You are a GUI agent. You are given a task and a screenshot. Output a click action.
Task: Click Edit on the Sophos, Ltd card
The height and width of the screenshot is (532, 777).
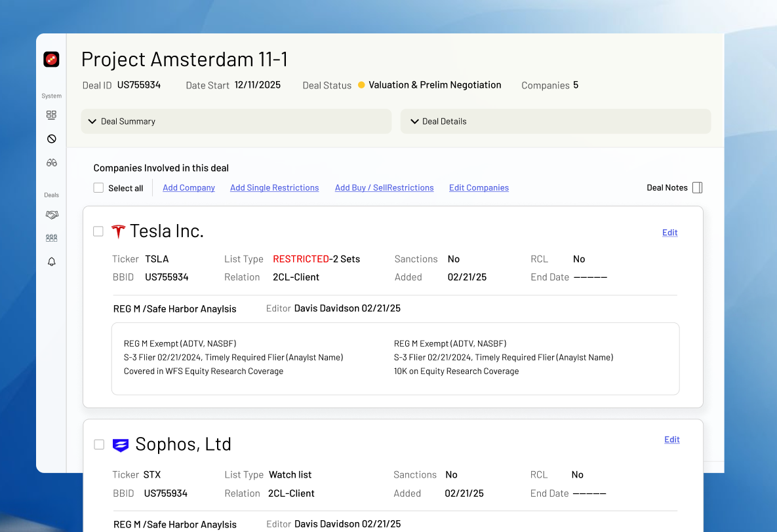point(671,440)
